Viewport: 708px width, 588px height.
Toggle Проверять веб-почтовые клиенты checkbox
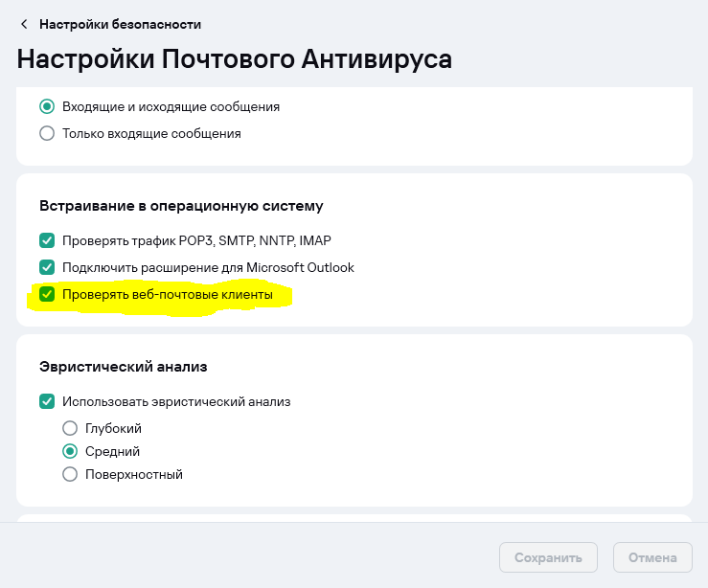click(x=47, y=294)
